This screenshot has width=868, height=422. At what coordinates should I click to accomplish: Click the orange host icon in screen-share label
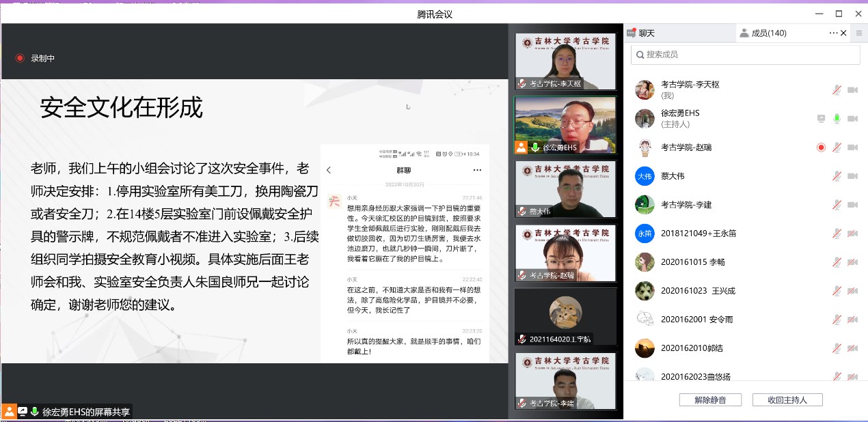click(x=10, y=411)
